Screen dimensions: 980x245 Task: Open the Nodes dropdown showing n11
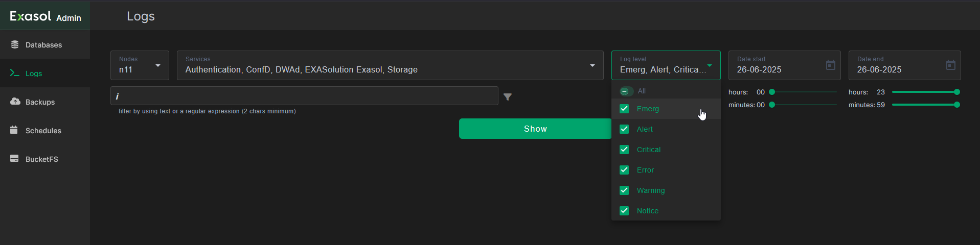(x=140, y=65)
